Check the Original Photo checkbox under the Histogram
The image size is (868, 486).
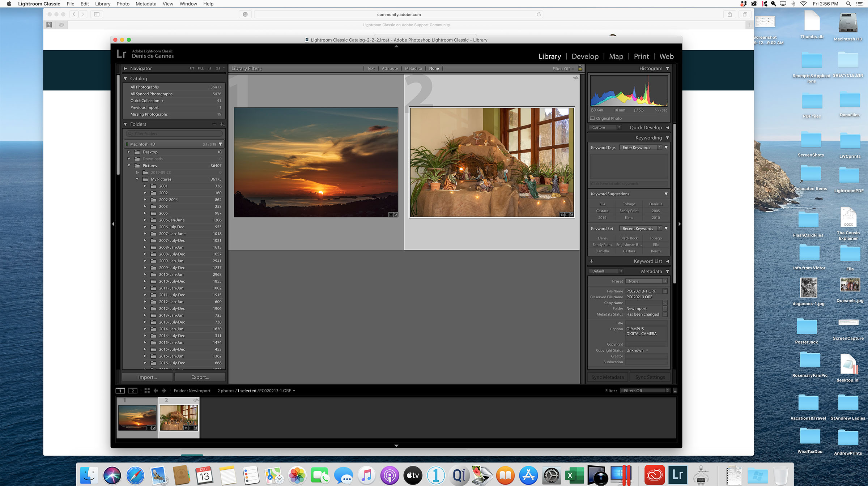592,118
